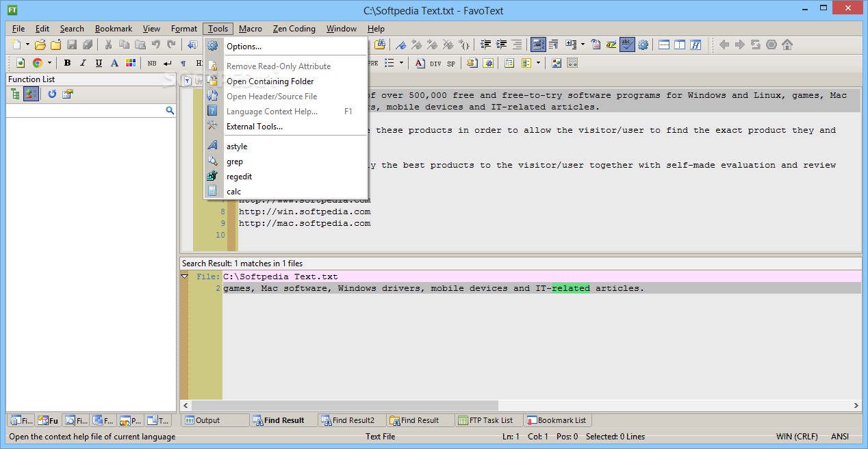Image resolution: width=868 pixels, height=449 pixels.
Task: Click http://mac.softpedia.com line
Action: pyautogui.click(x=305, y=223)
